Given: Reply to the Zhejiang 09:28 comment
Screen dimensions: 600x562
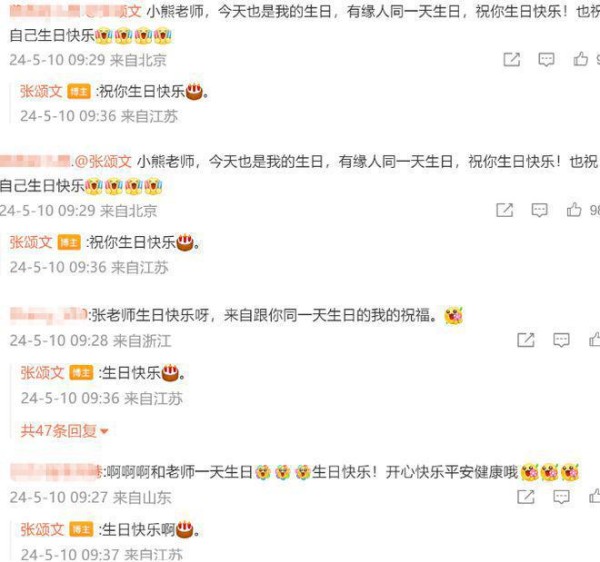Looking at the screenshot, I should coord(561,340).
